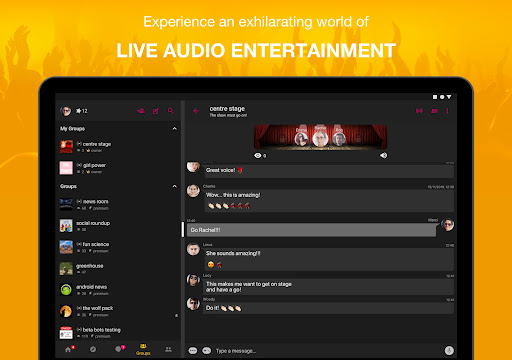This screenshot has width=512, height=360.
Task: Open the search icon in groups panel
Action: (171, 111)
